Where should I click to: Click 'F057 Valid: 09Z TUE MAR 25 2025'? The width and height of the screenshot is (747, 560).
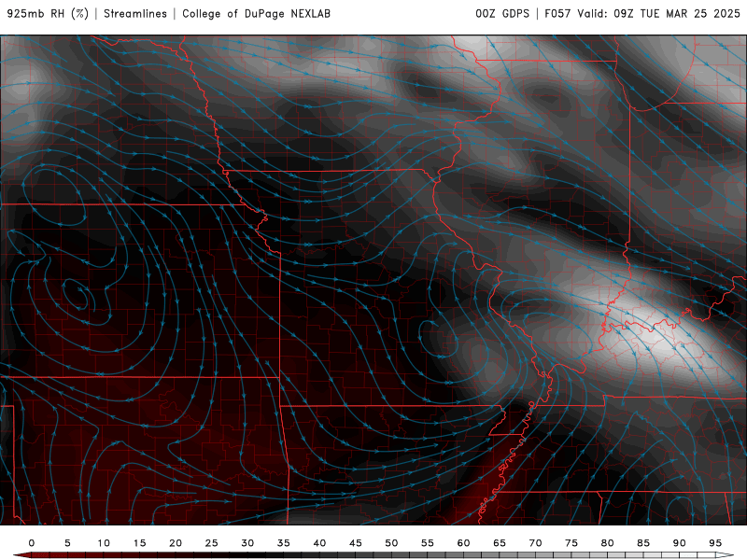click(x=642, y=14)
